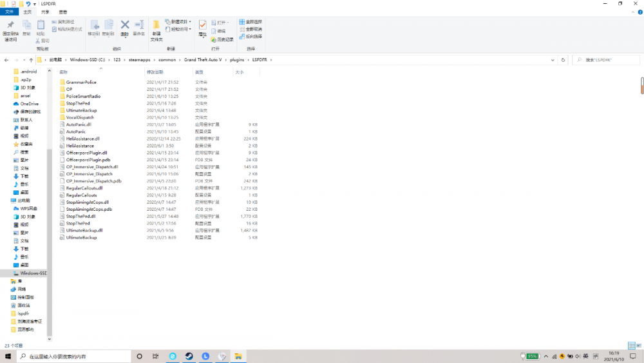Click the Delete (删除) X button
The width and height of the screenshot is (644, 363).
click(x=125, y=28)
